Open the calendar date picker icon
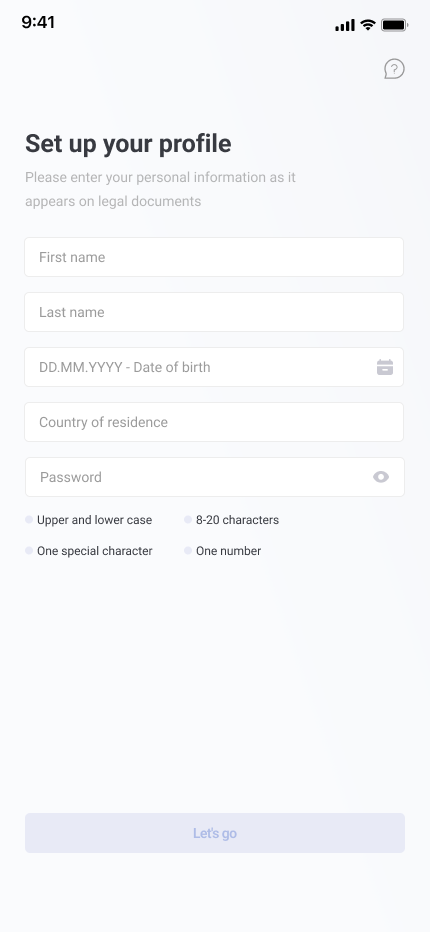This screenshot has width=430, height=932. (385, 367)
